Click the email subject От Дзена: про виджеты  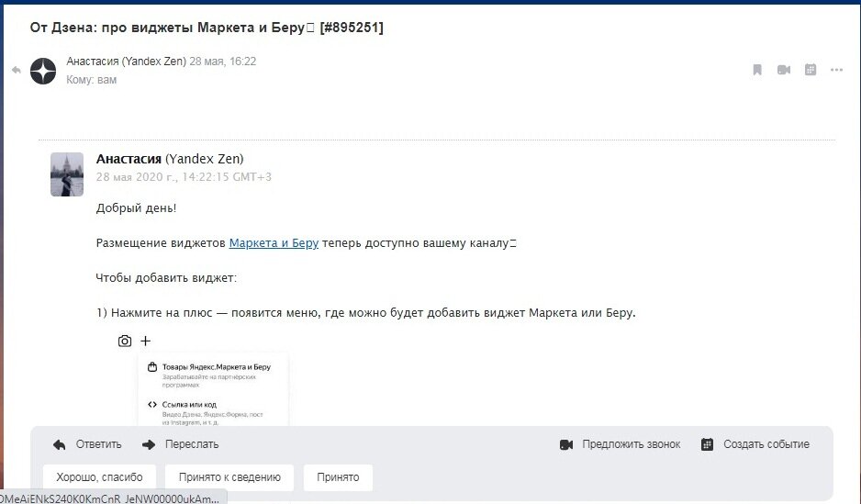(207, 28)
